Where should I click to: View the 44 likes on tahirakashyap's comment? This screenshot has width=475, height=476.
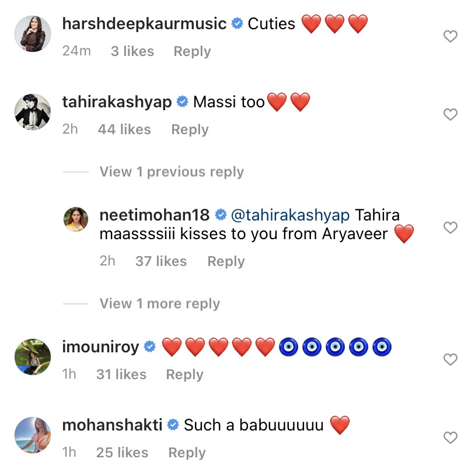pos(124,129)
